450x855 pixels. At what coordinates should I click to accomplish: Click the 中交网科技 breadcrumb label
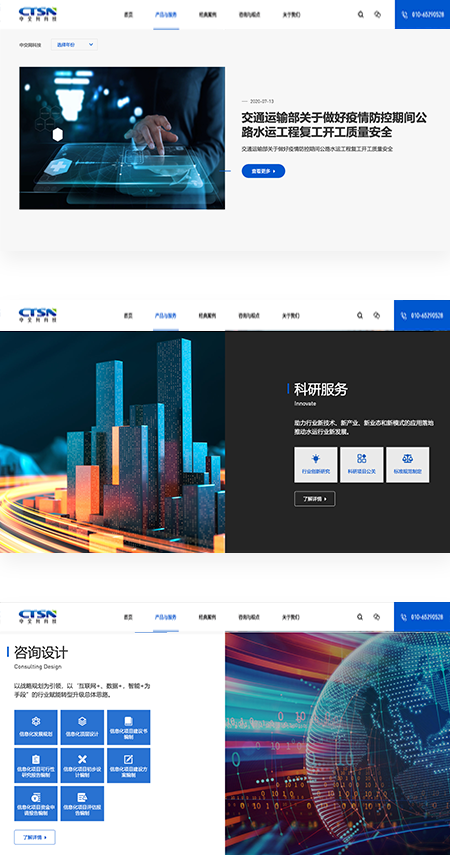click(30, 45)
